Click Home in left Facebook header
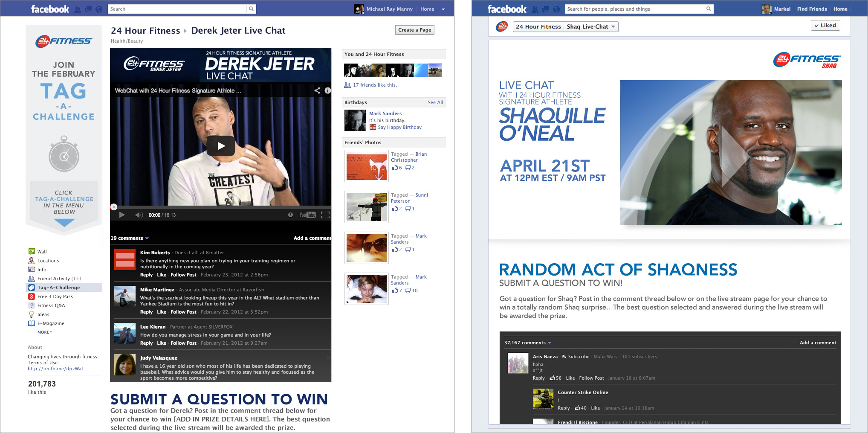 [x=427, y=9]
